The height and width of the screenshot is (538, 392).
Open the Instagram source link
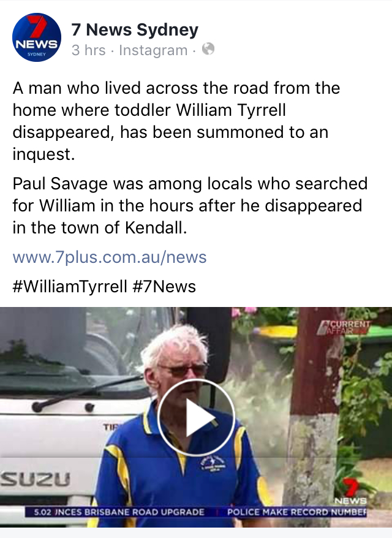pyautogui.click(x=153, y=50)
